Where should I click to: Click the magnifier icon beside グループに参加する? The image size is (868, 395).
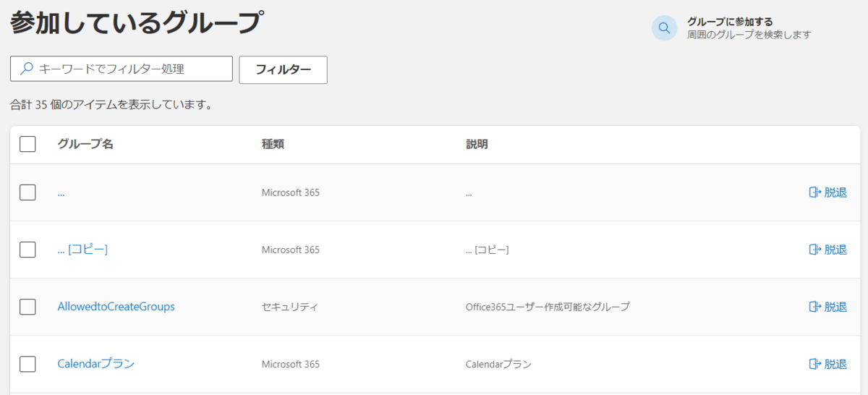(x=664, y=28)
